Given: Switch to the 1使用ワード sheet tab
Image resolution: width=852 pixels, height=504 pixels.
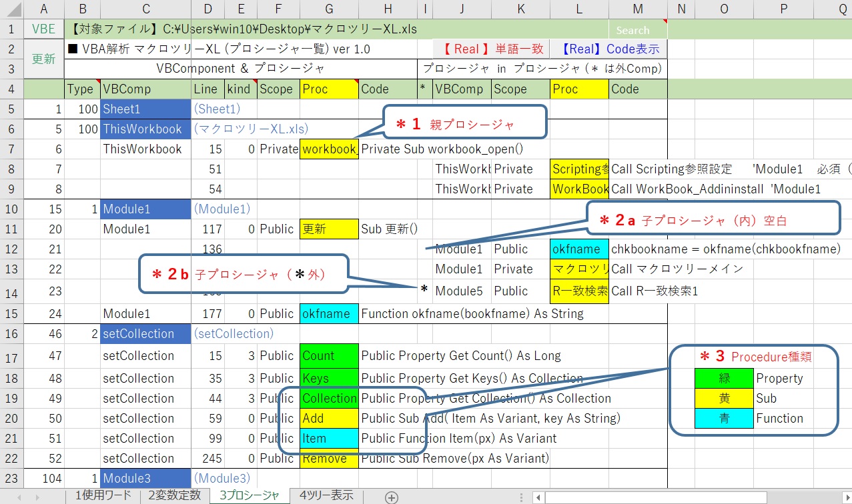Looking at the screenshot, I should point(103,495).
